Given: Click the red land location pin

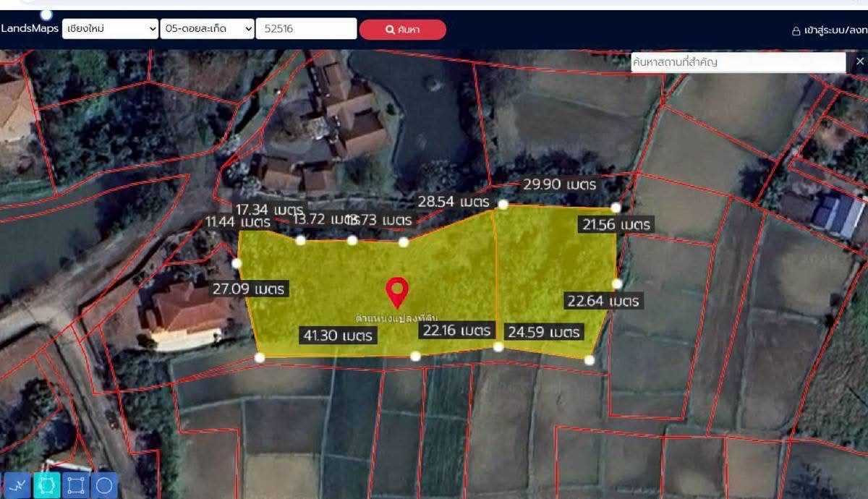Looking at the screenshot, I should click(x=396, y=293).
